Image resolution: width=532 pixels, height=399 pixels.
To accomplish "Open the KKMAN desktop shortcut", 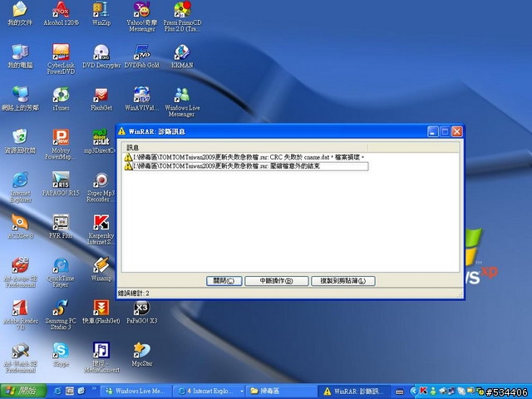I will pyautogui.click(x=182, y=57).
